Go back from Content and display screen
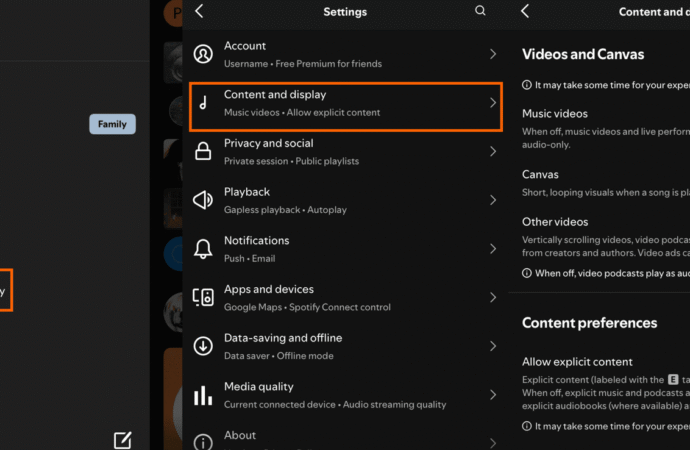Image resolution: width=690 pixels, height=450 pixels. [525, 11]
